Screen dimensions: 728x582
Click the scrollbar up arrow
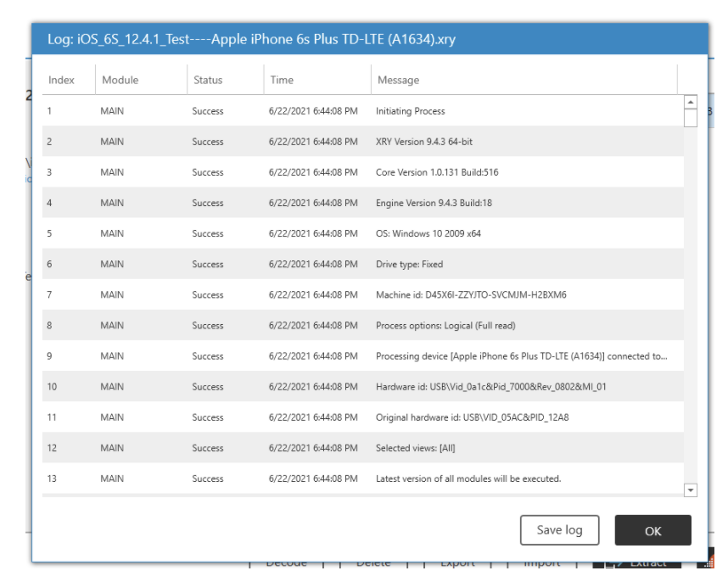[691, 102]
